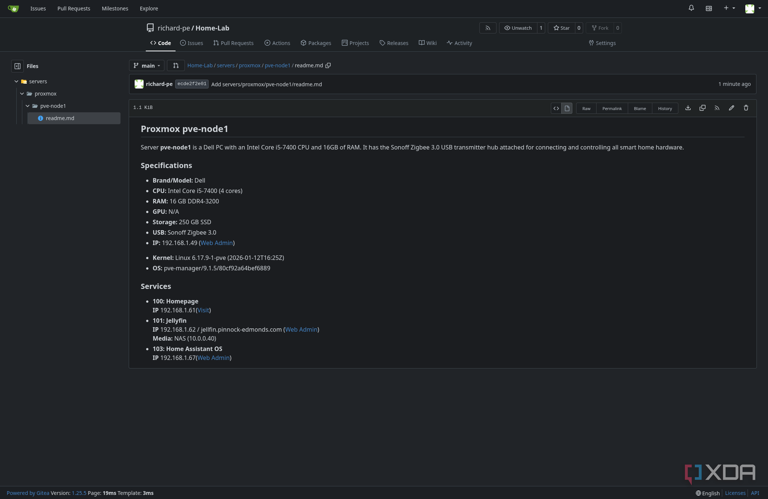Collapse the pve-node1 folder
The image size is (768, 499).
tap(27, 106)
